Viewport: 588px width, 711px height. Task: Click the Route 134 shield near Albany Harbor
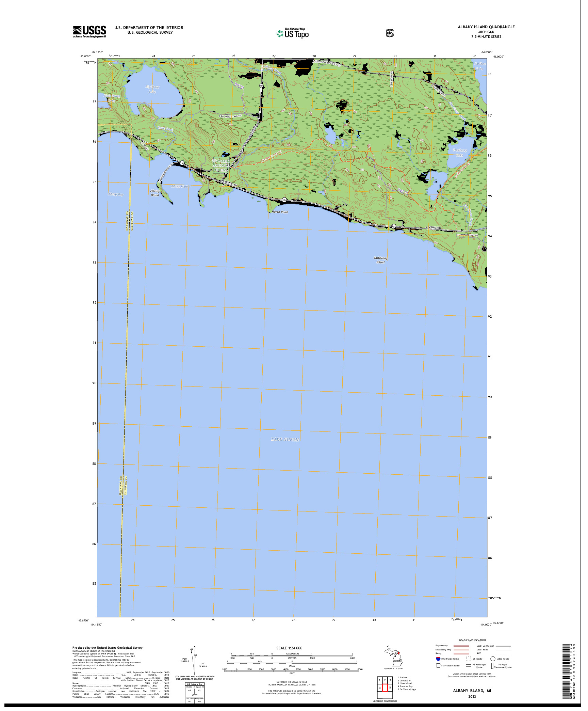(x=182, y=163)
